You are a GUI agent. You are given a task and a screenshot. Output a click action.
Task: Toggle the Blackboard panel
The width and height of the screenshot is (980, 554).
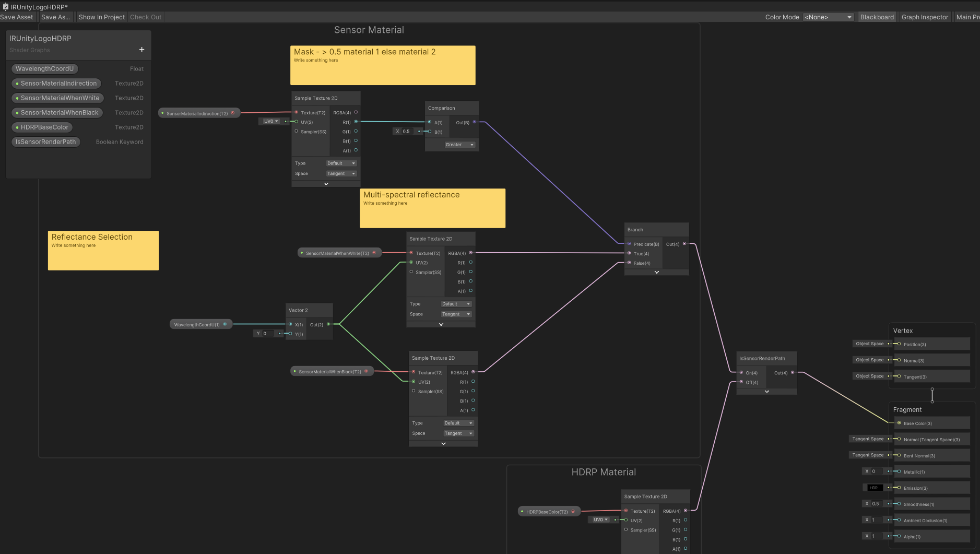(877, 17)
